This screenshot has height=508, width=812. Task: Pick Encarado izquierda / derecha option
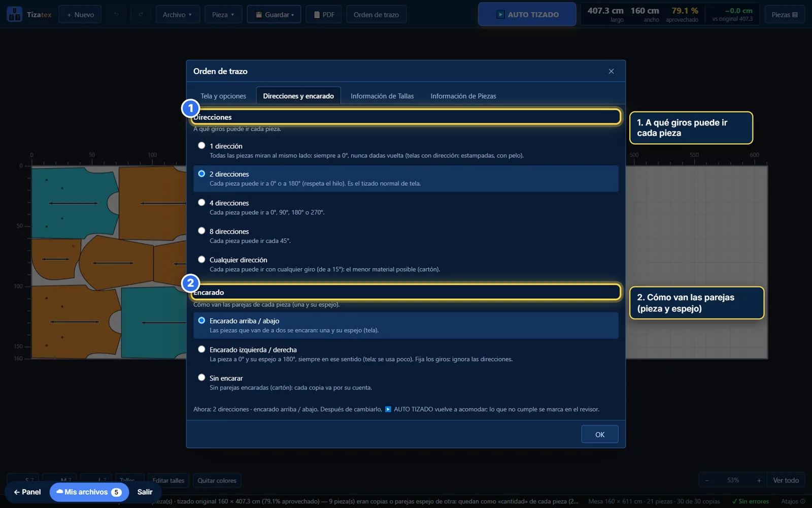pyautogui.click(x=201, y=350)
